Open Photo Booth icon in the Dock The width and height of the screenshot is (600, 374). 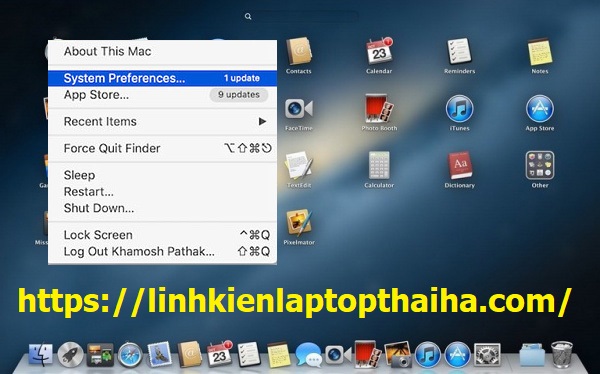click(367, 354)
